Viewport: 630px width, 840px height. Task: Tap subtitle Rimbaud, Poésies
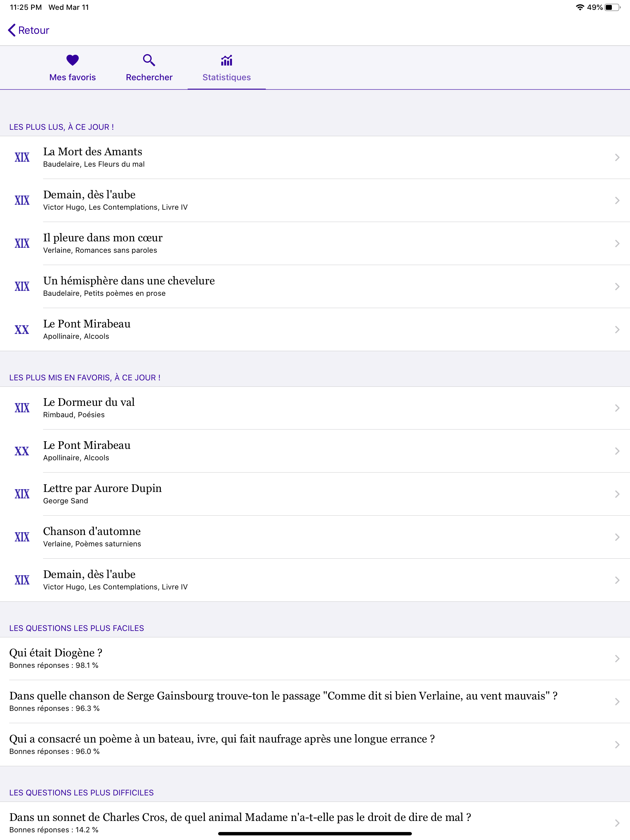(74, 415)
